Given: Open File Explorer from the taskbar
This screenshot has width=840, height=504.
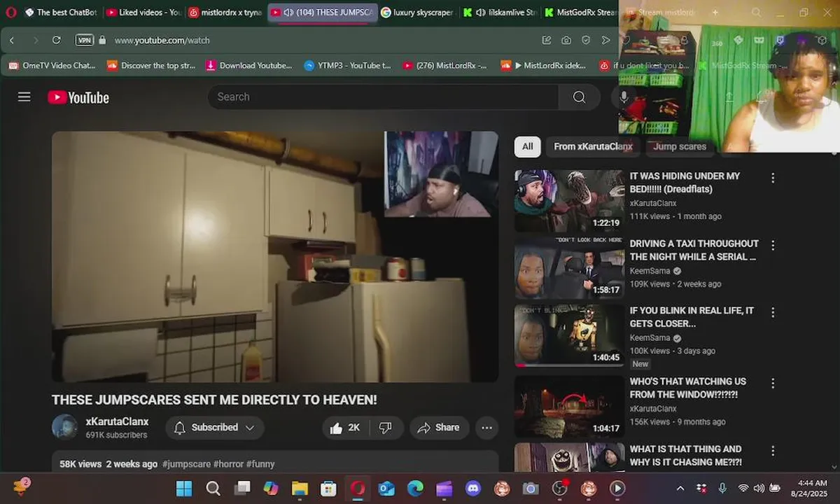Looking at the screenshot, I should (300, 488).
